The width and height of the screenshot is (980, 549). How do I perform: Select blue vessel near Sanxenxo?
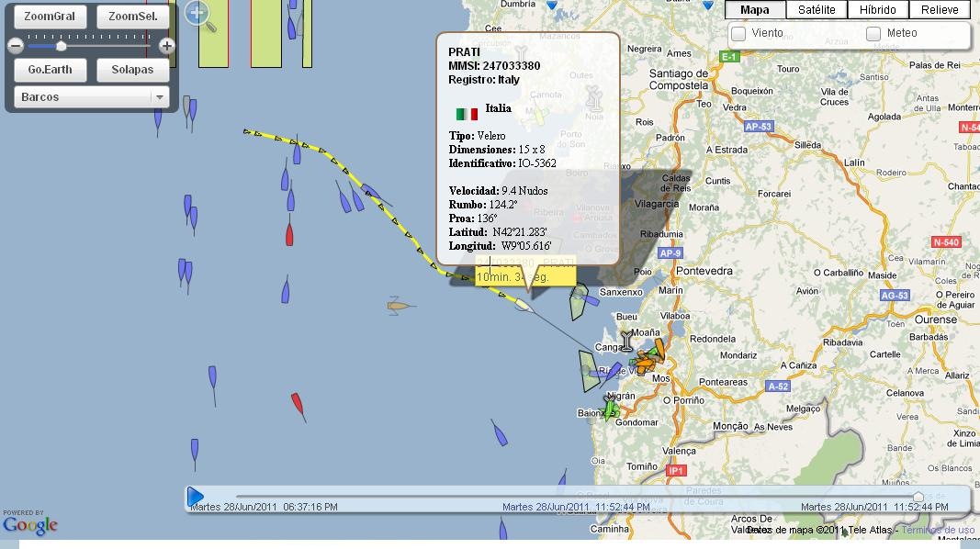coord(590,300)
